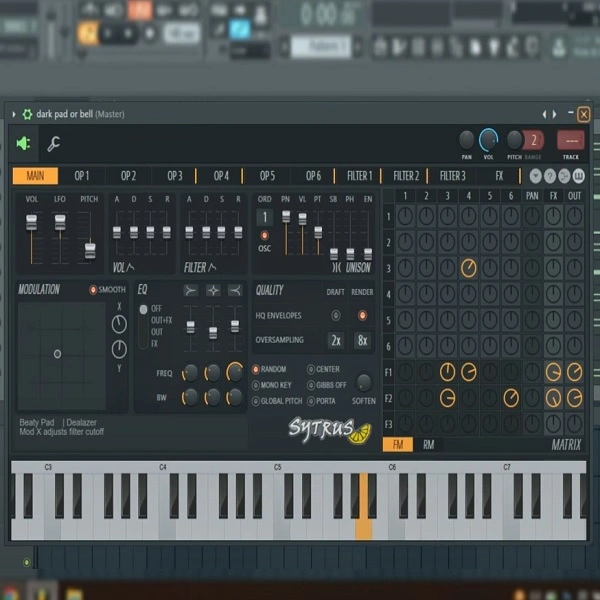600x600 pixels.
Task: Select the MAIN tab
Action: [x=35, y=176]
